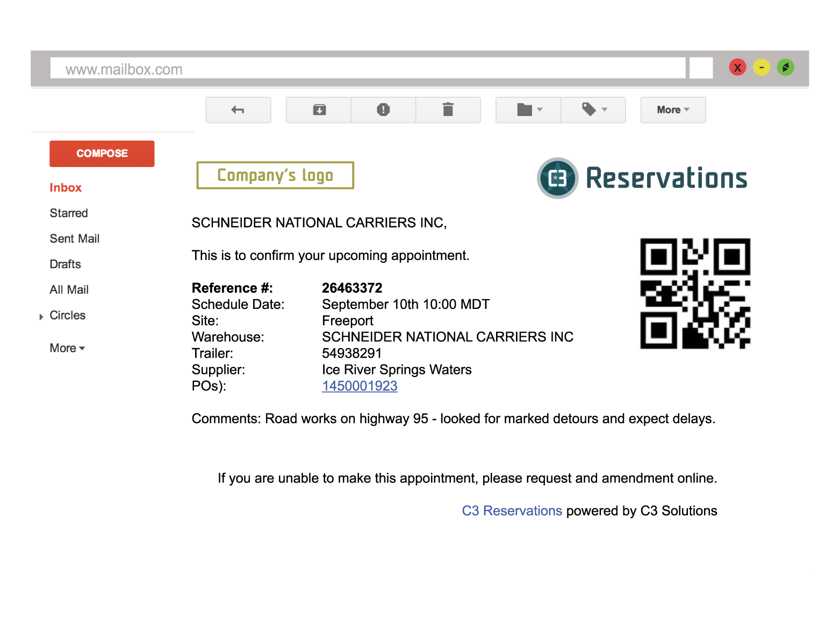Click the reply back arrow button
The width and height of the screenshot is (840, 621).
coord(238,110)
